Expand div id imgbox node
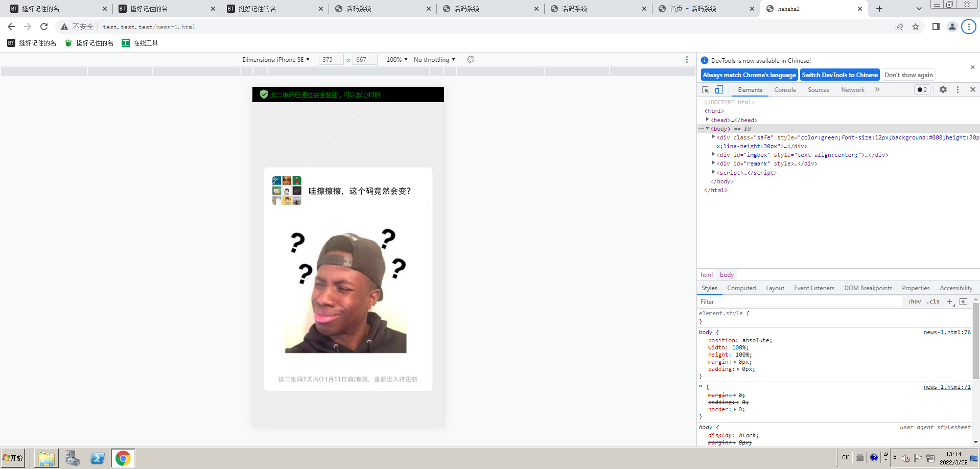This screenshot has height=469, width=980. click(714, 154)
